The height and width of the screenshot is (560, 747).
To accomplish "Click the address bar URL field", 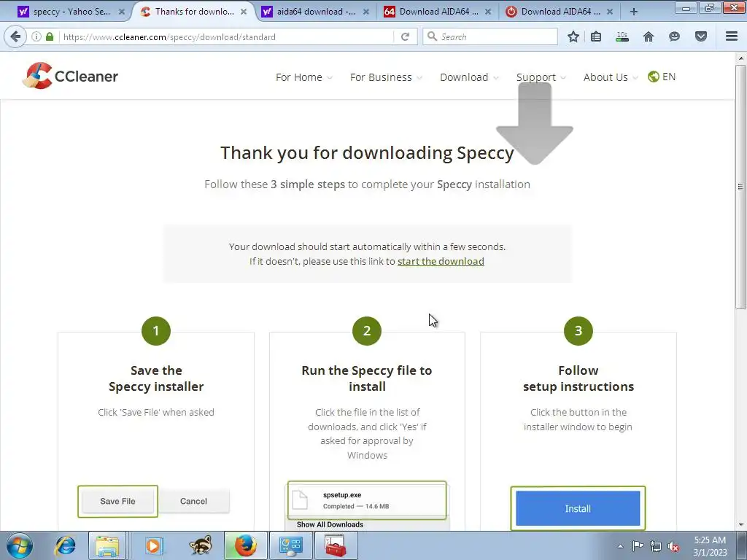I will [228, 36].
